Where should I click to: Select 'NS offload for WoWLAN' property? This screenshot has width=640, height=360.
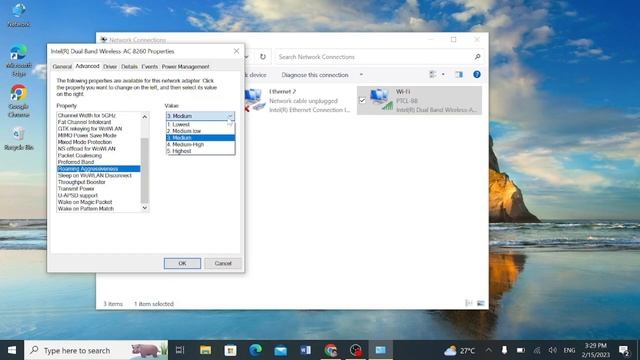coord(98,149)
